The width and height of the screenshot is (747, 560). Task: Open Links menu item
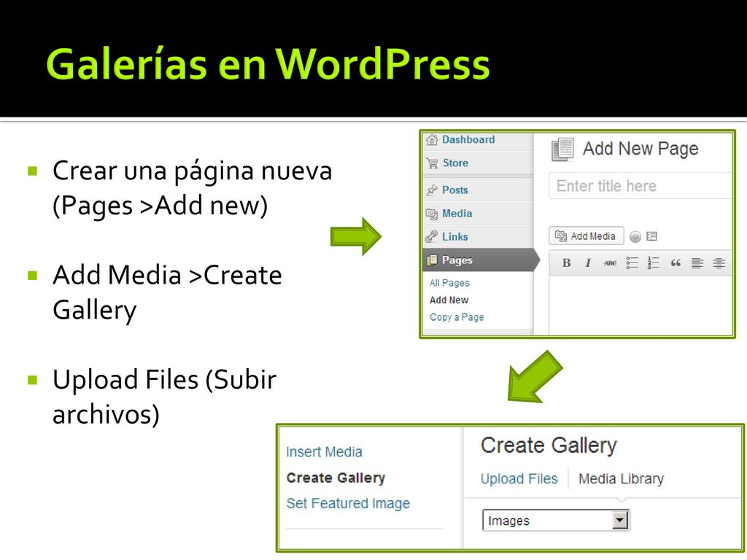pyautogui.click(x=455, y=237)
